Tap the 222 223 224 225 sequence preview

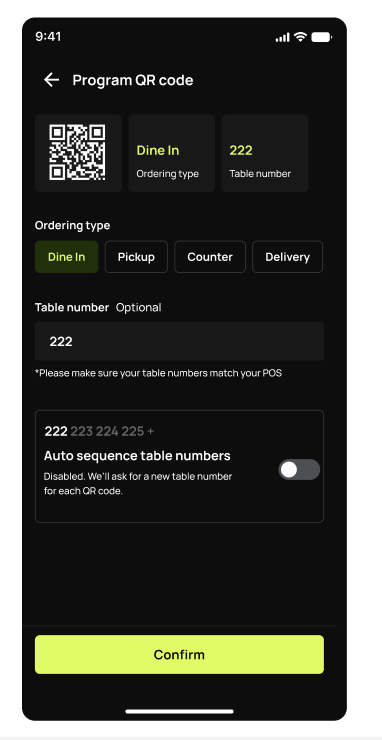tap(99, 431)
